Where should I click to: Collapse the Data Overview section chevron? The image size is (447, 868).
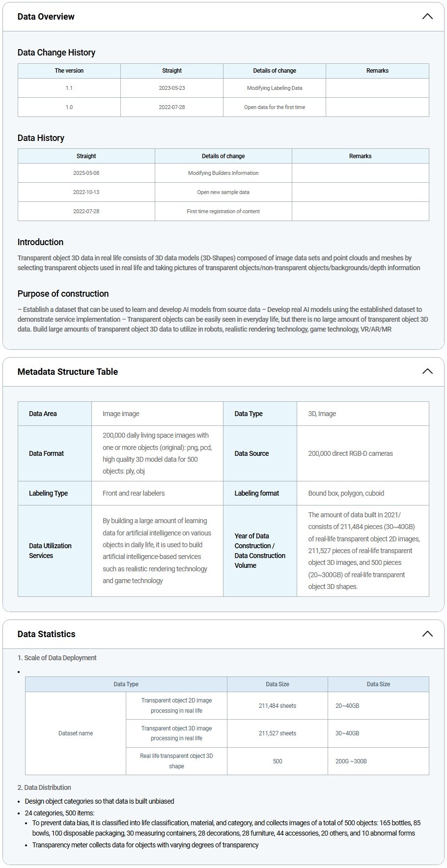pyautogui.click(x=427, y=17)
